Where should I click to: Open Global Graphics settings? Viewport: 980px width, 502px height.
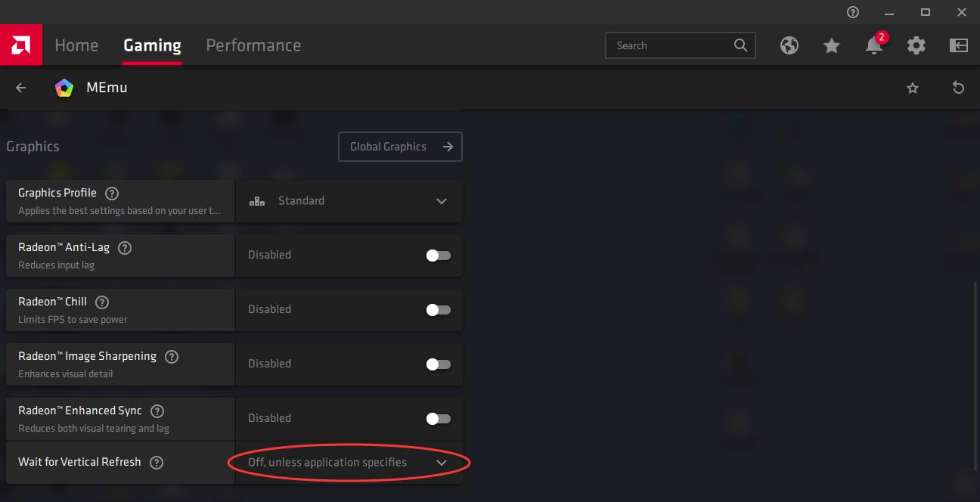click(x=400, y=147)
